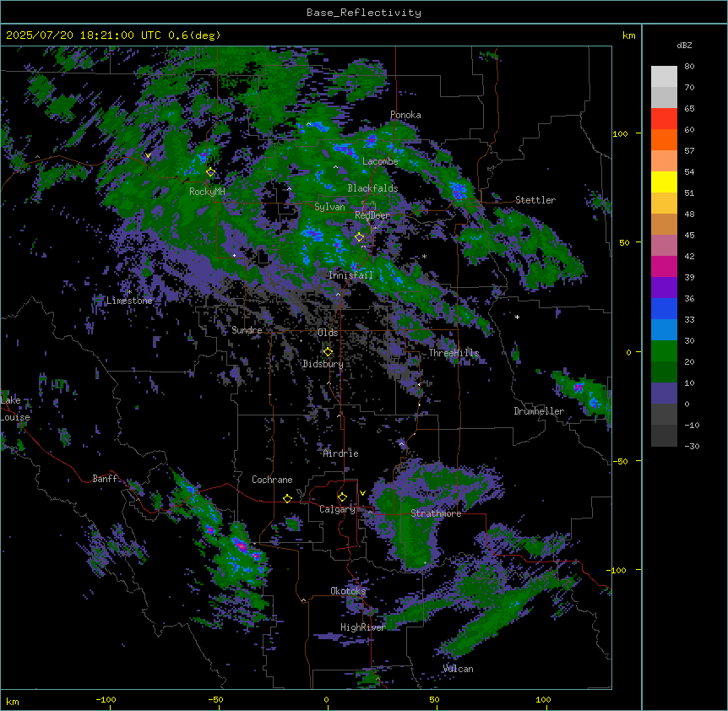Select the Lacombe city label
Screen dimensions: 728x711
click(380, 161)
